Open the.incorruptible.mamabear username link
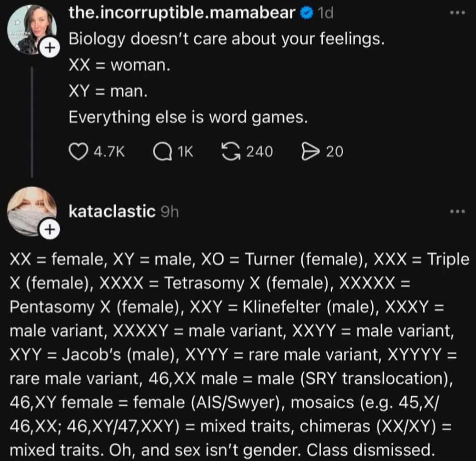Screen dimensions: 476x461 point(182,13)
